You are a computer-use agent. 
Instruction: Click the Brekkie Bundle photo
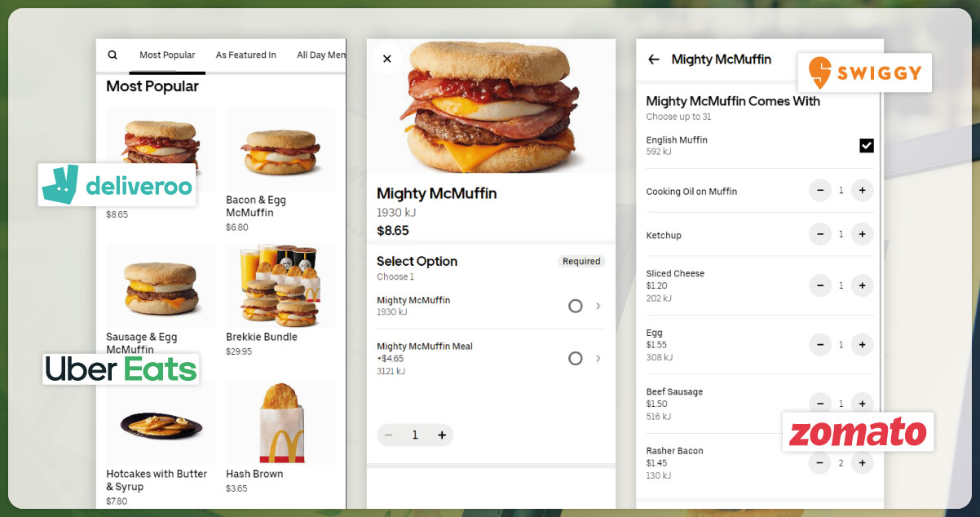(x=280, y=285)
